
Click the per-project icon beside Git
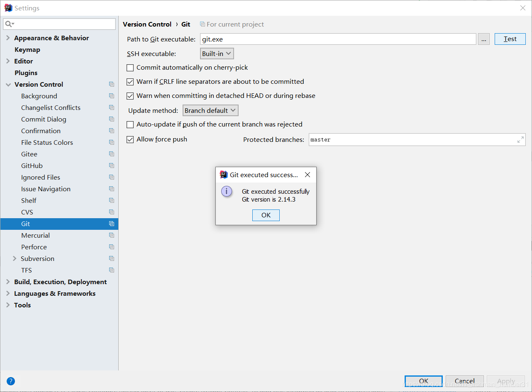[x=112, y=224]
